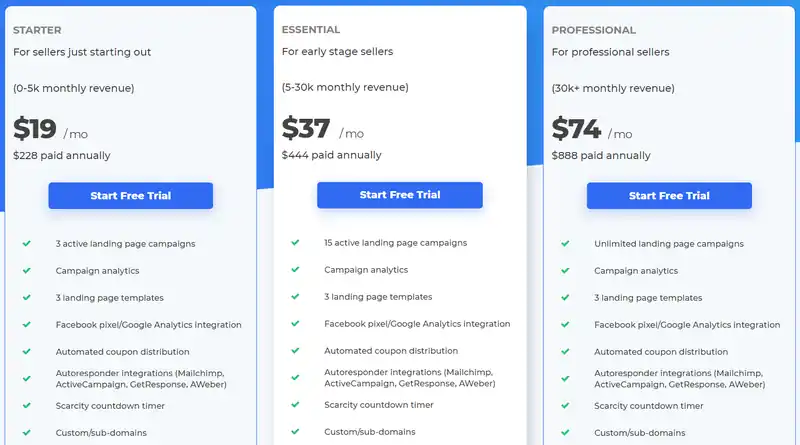Click checkmark beside Unlimited landing page campaigns
This screenshot has width=800, height=445.
click(565, 243)
